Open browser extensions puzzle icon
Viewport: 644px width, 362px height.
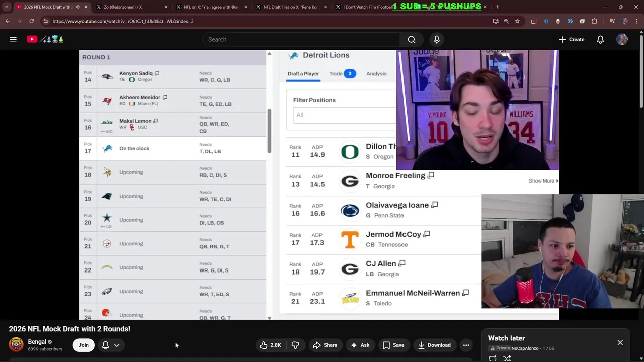595,21
